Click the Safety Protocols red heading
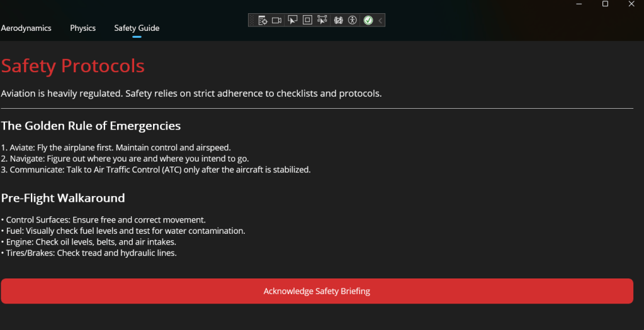Viewport: 644px width, 330px height. (72, 65)
